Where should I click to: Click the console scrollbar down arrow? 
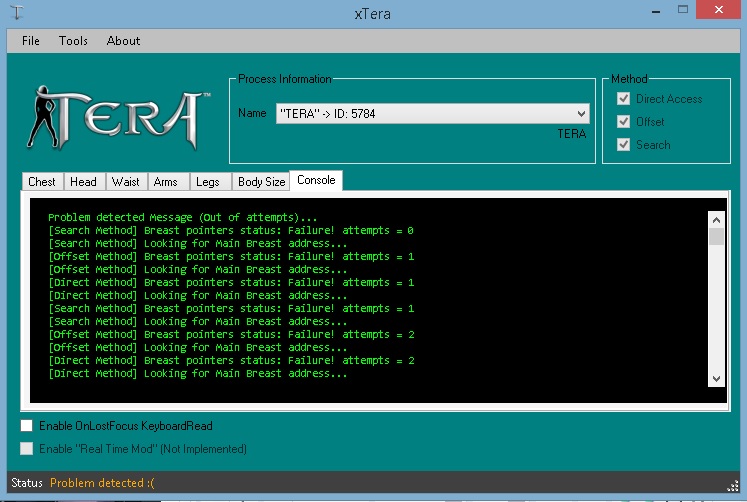click(x=716, y=379)
